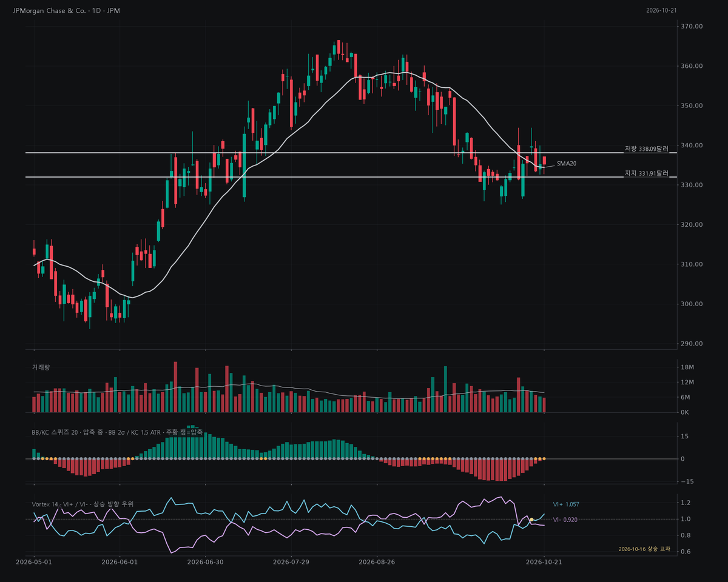The height and width of the screenshot is (582, 728).
Task: Click the 340.00 price axis label
Action: point(692,145)
